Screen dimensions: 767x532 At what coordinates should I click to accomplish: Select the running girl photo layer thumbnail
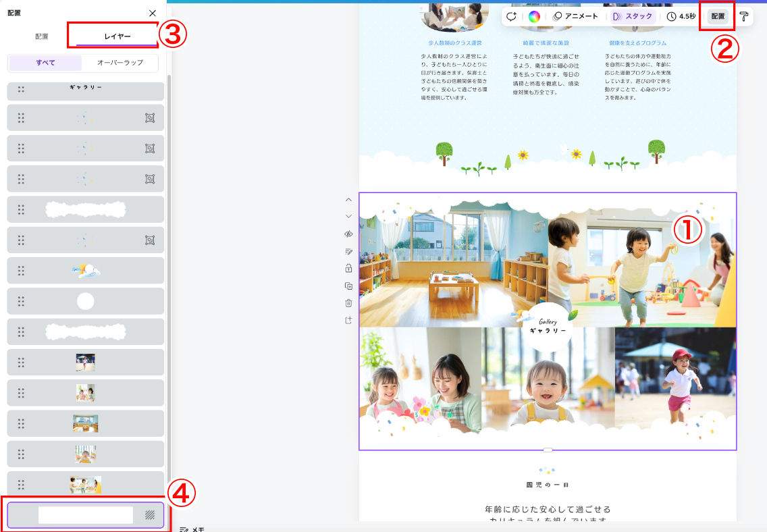86,363
